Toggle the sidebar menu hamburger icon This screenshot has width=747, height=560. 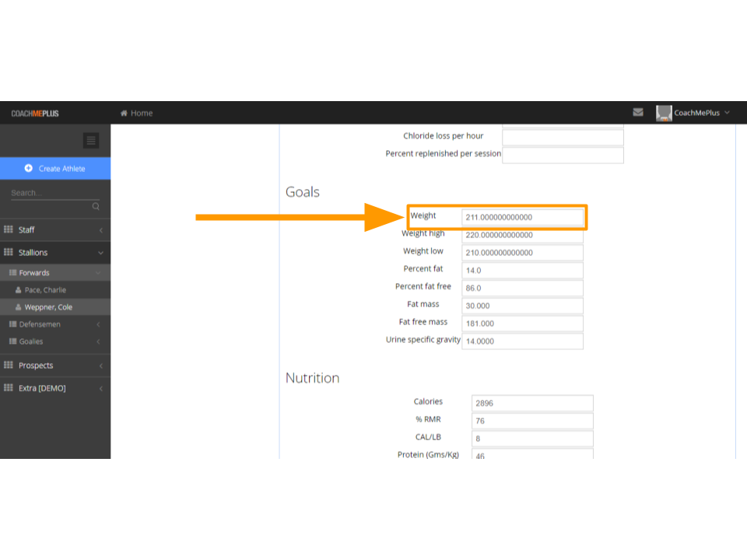(x=91, y=141)
